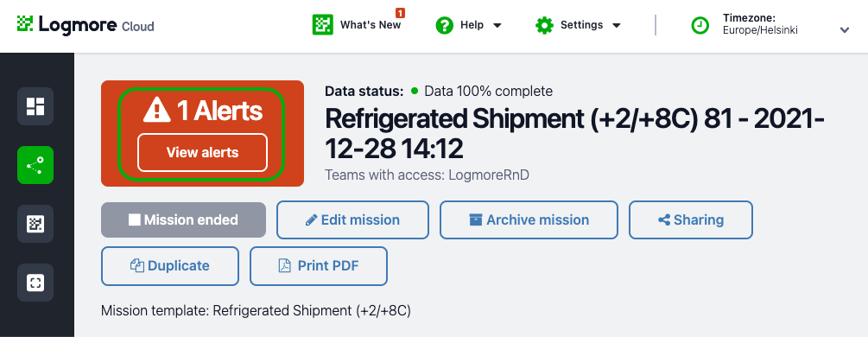Click the Print PDF button
This screenshot has width=868, height=337.
pos(319,266)
